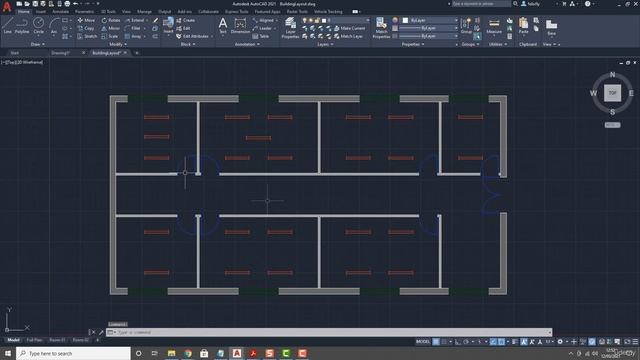Open status bar customization menu
640x360 pixels.
tap(635, 342)
